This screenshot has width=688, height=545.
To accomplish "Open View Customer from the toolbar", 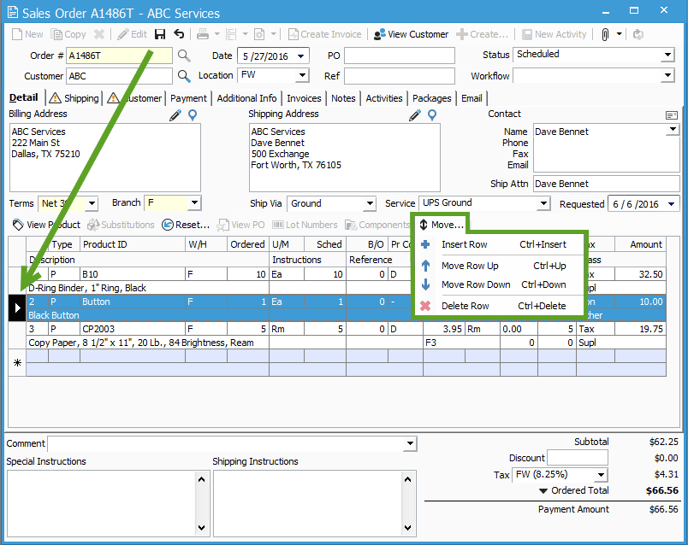I will tap(411, 34).
